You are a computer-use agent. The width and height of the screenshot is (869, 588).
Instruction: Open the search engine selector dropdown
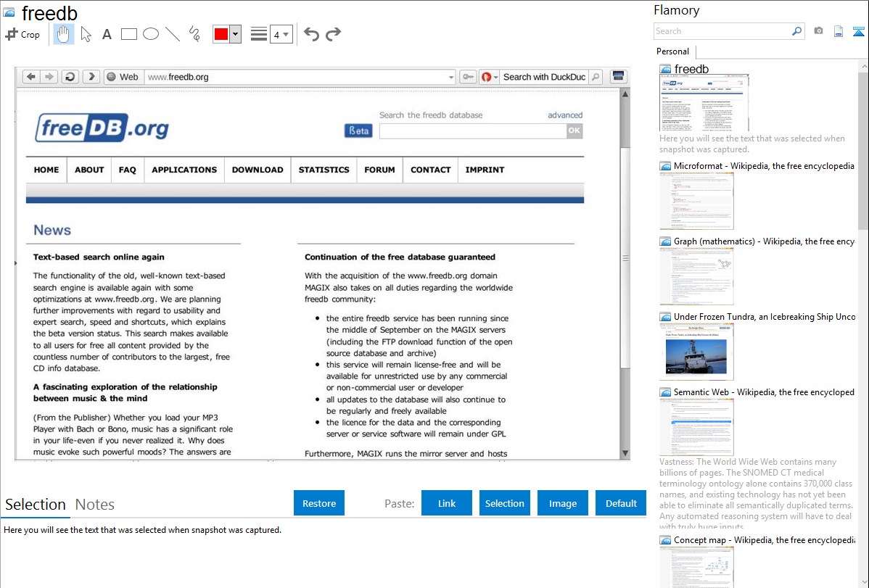coord(490,77)
